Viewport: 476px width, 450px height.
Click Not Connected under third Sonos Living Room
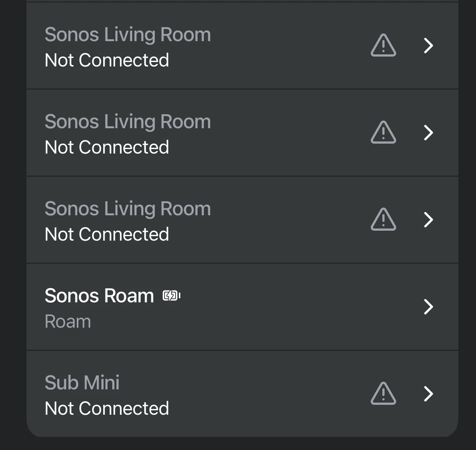point(107,234)
